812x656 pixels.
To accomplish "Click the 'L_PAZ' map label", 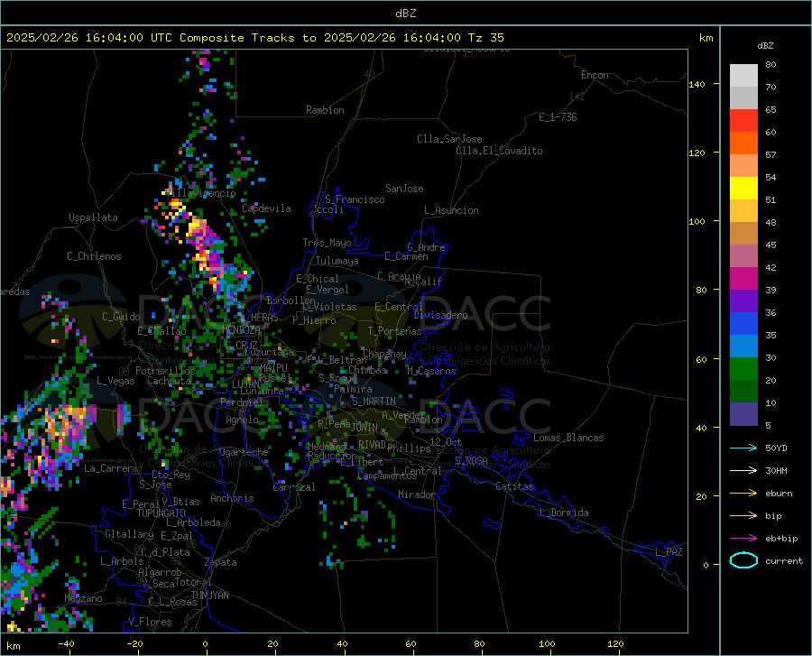I will tap(669, 552).
